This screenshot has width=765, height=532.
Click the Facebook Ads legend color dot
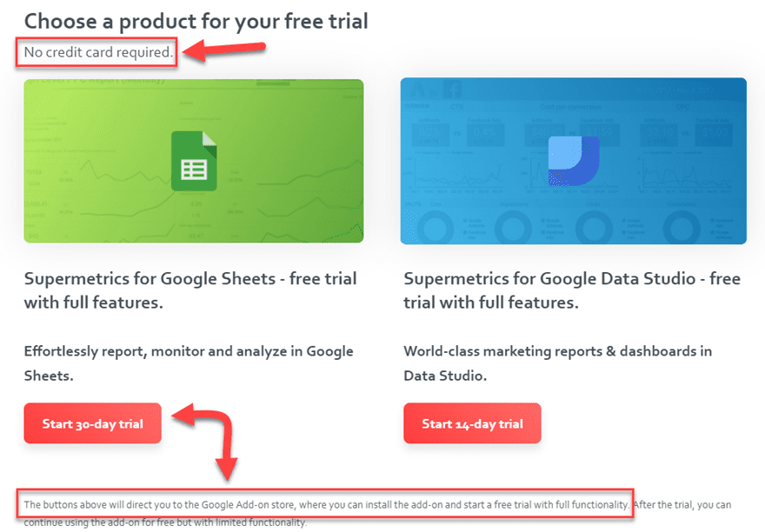click(x=623, y=231)
